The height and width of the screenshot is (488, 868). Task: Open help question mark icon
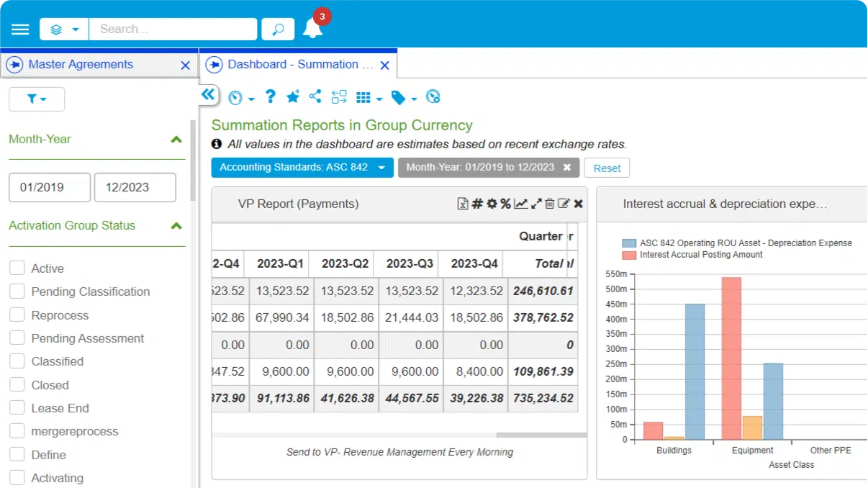pos(270,96)
